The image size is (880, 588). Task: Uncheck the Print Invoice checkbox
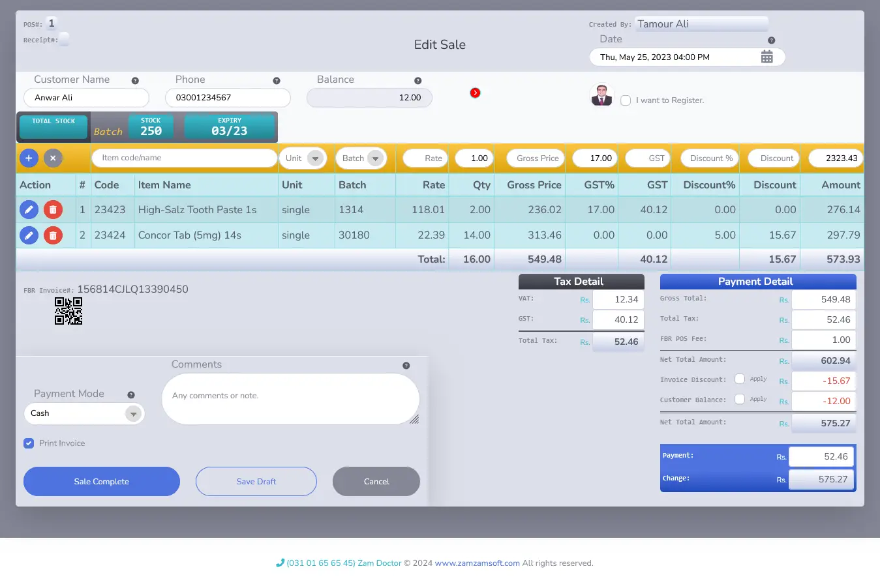[29, 443]
